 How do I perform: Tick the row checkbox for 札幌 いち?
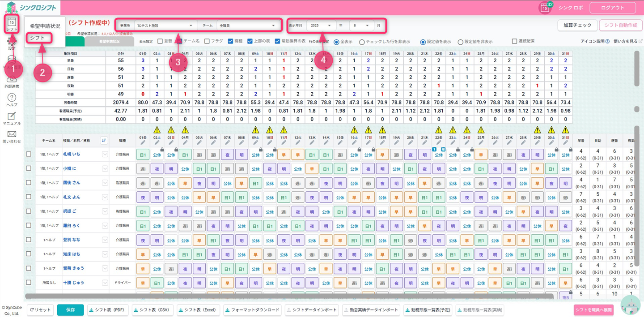29,154
